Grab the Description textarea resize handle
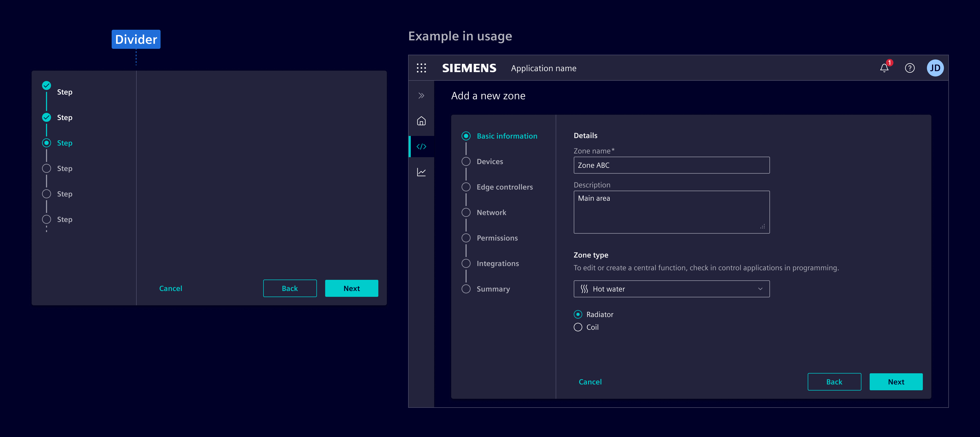This screenshot has height=437, width=980. 763,226
